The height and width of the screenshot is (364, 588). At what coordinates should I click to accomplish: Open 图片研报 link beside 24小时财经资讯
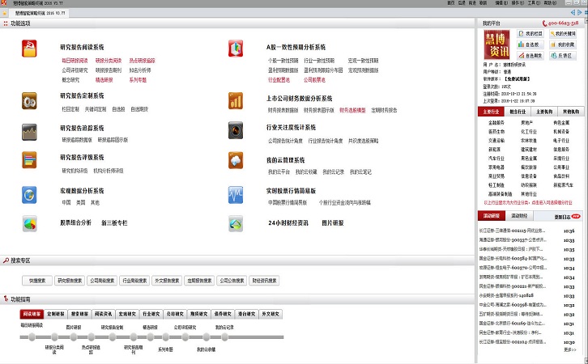tap(333, 222)
